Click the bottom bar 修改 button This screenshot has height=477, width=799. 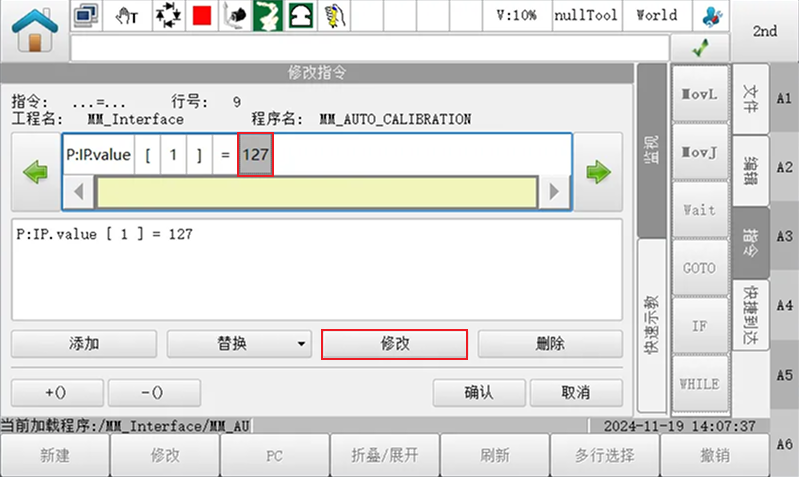coord(165,455)
